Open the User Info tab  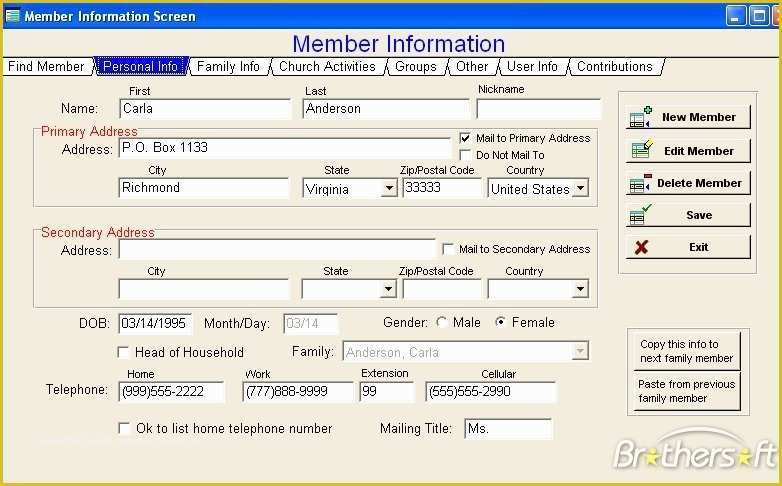(x=532, y=66)
